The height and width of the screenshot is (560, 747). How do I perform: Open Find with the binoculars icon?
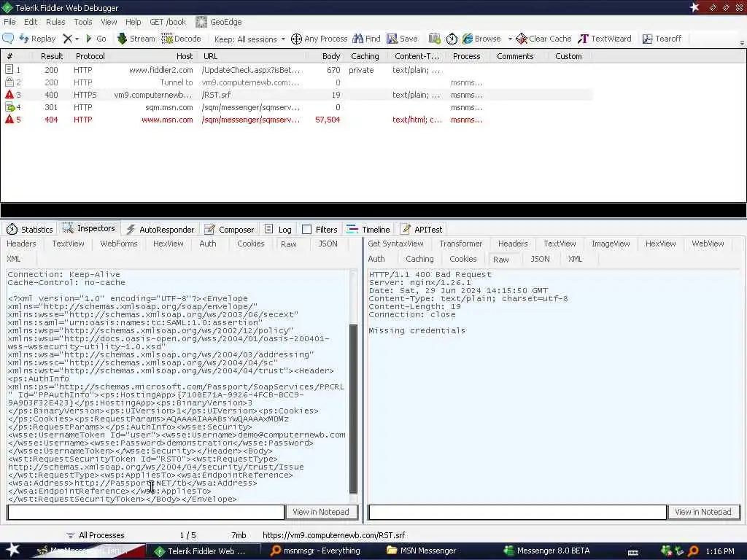tap(366, 39)
